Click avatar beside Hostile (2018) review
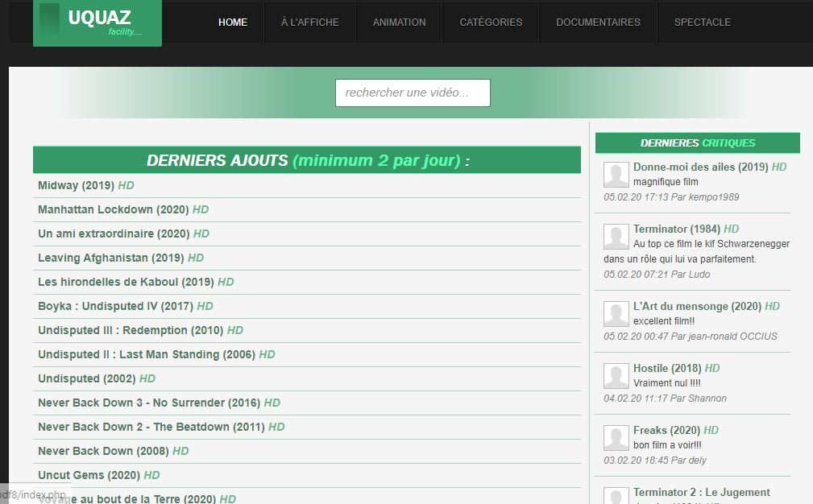 (616, 375)
